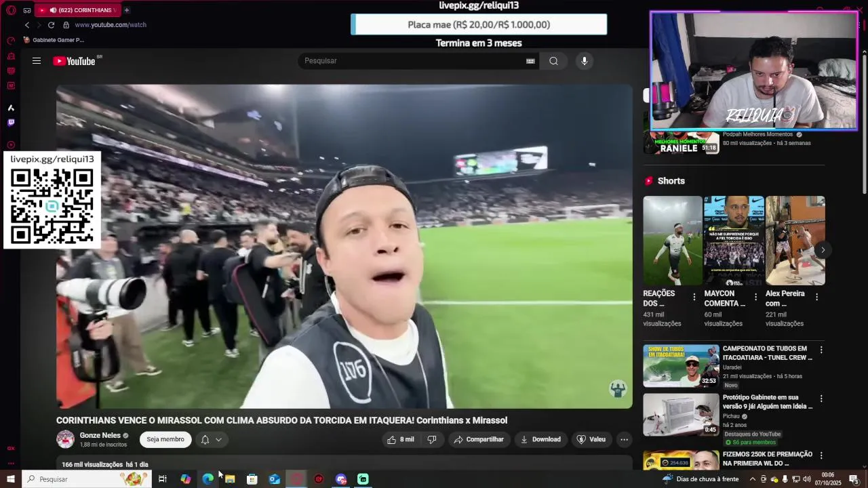Open options menu for MAYCON COMENTA short
The width and height of the screenshot is (868, 488).
coord(755,298)
